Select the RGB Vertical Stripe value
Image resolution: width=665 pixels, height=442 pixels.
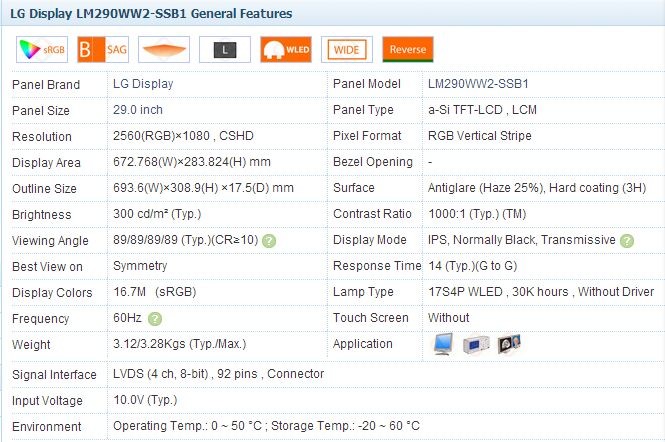480,136
